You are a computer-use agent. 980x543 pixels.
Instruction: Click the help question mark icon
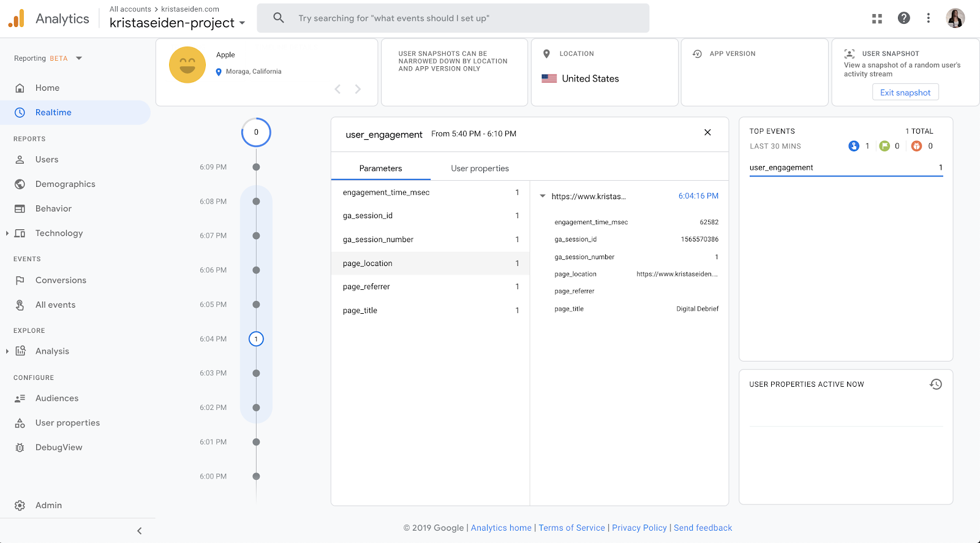903,18
